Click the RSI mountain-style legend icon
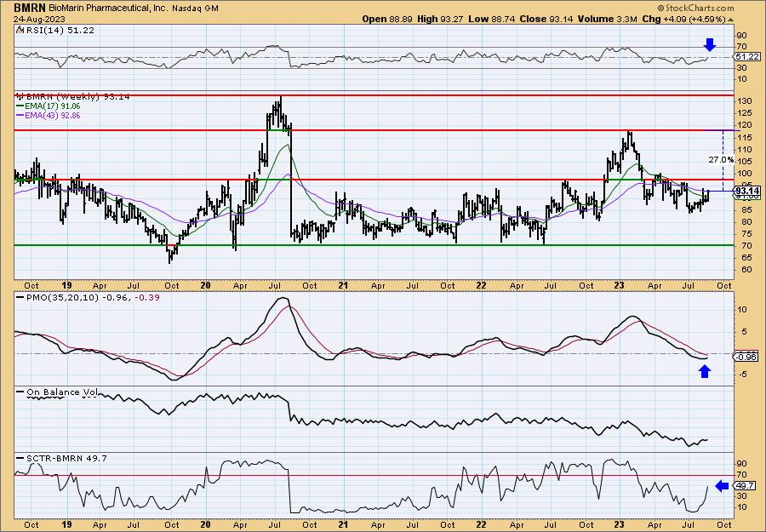The width and height of the screenshot is (766, 532). click(20, 31)
